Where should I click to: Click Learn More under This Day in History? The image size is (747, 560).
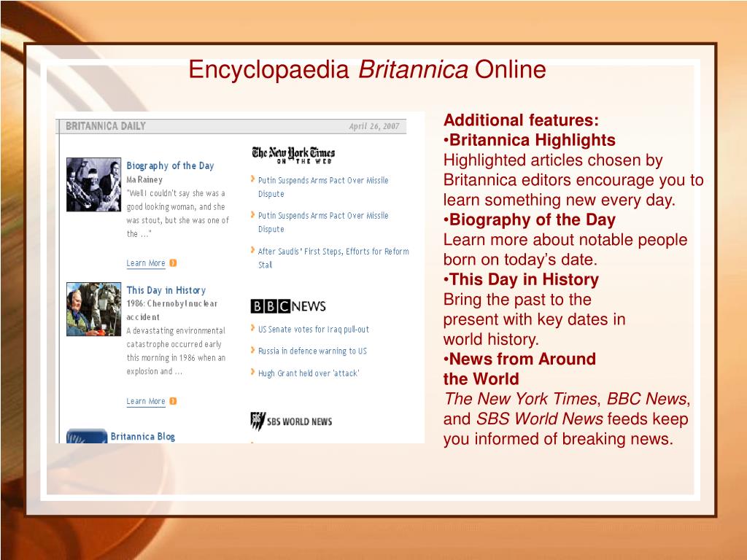[146, 401]
